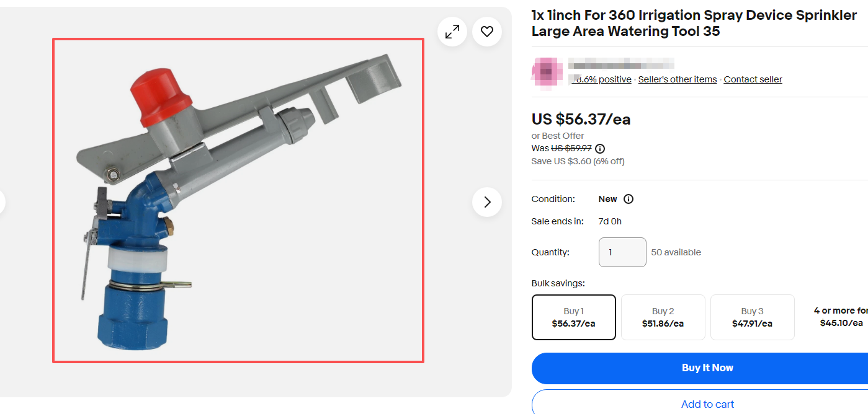This screenshot has width=868, height=414.
Task: Visit Seller's other items link
Action: pos(677,79)
